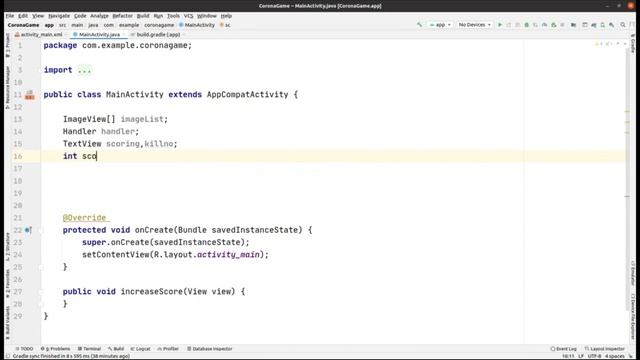Open the VCS menu
640x360 pixels.
click(188, 16)
